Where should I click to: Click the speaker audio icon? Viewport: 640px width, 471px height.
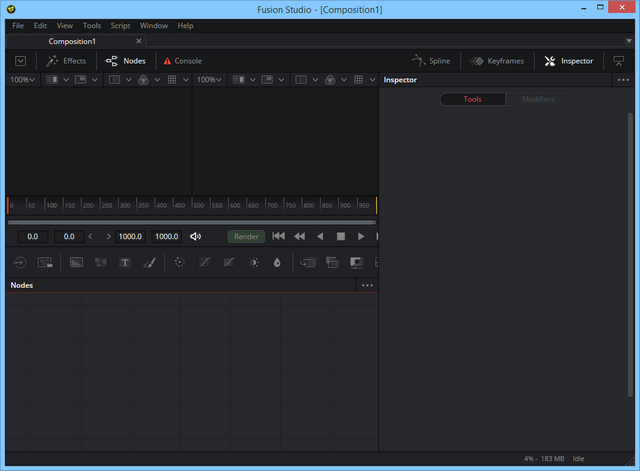(x=196, y=237)
